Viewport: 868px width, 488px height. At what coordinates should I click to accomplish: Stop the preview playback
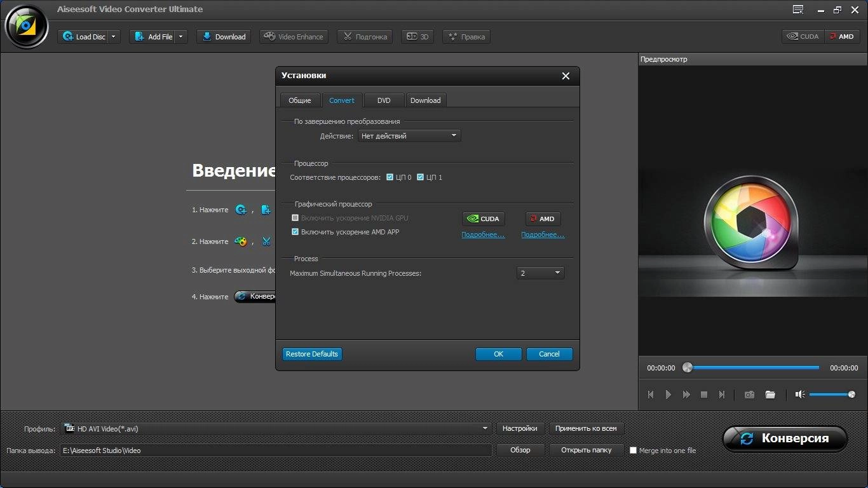(704, 395)
